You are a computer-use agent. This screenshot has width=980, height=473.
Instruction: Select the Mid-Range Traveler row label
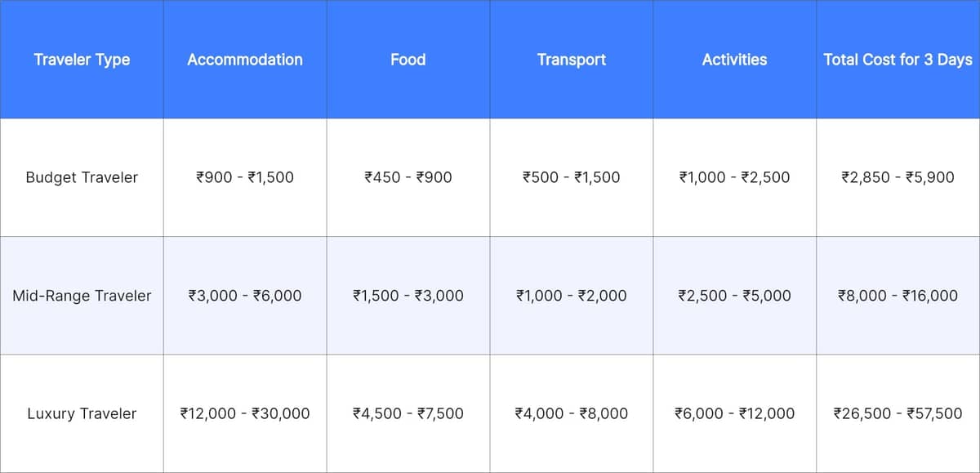click(82, 296)
